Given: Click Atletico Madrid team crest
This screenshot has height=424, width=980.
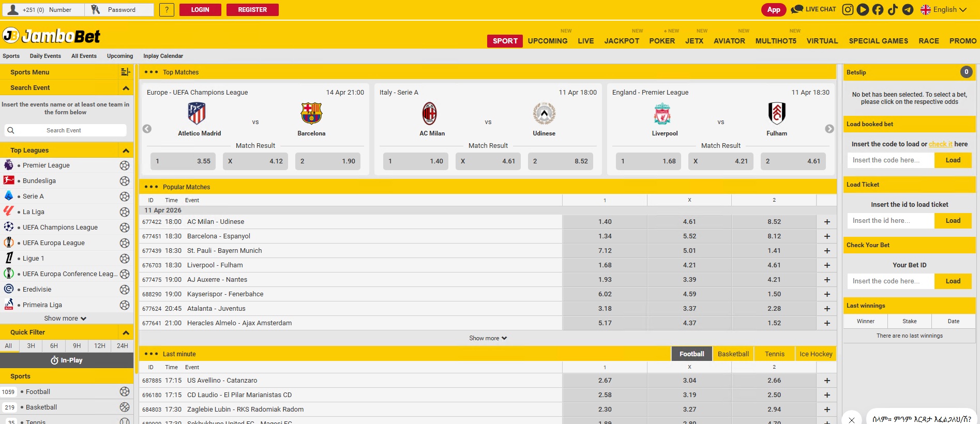Looking at the screenshot, I should [x=197, y=113].
